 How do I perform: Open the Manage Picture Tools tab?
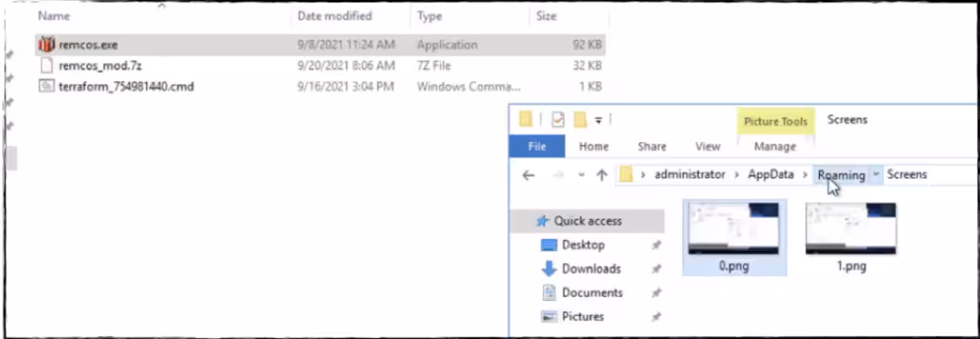tap(774, 147)
